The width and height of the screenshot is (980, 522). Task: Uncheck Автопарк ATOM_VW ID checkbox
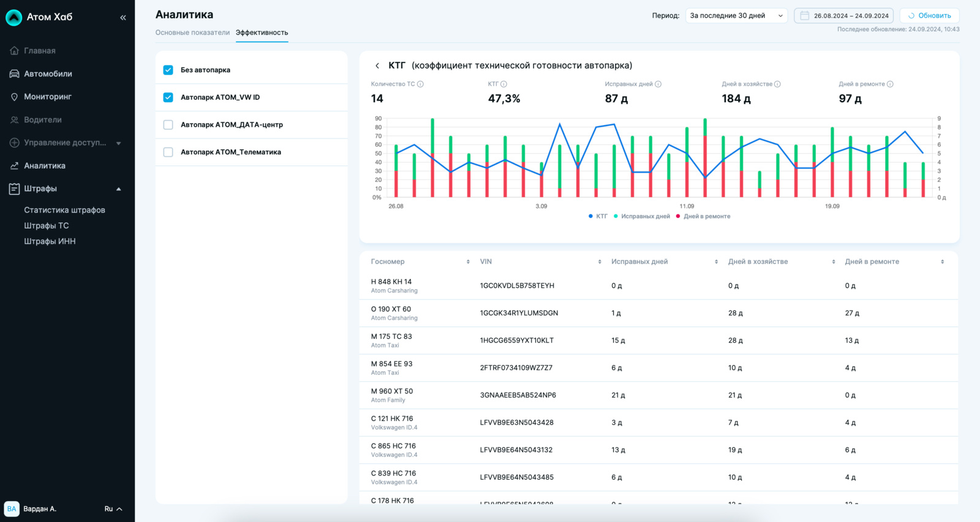click(x=168, y=97)
